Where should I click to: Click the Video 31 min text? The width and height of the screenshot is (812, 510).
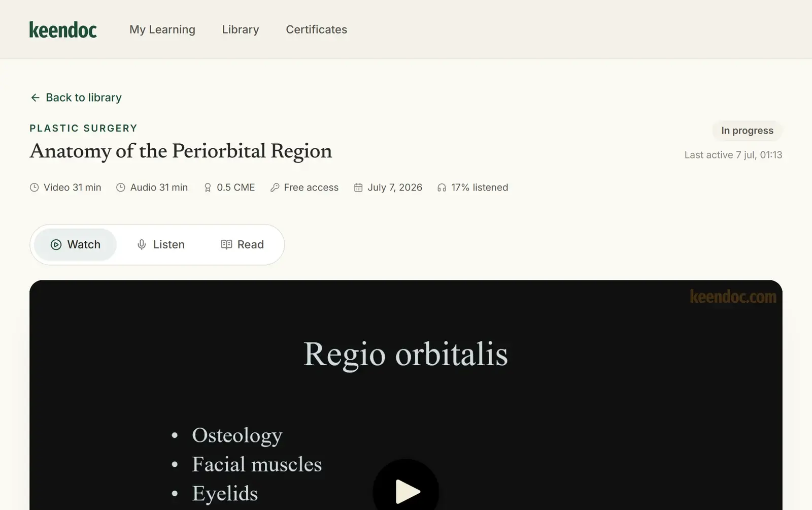(x=73, y=187)
